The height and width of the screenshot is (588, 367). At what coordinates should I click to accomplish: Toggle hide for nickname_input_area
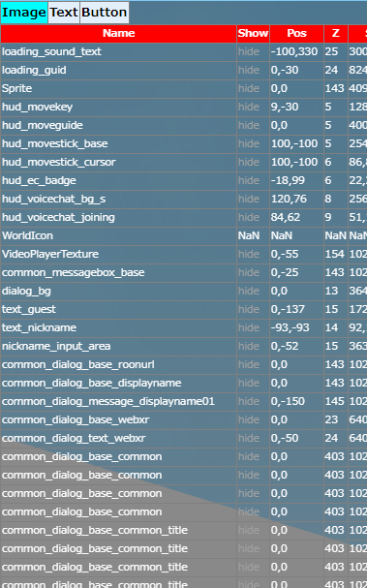(249, 346)
